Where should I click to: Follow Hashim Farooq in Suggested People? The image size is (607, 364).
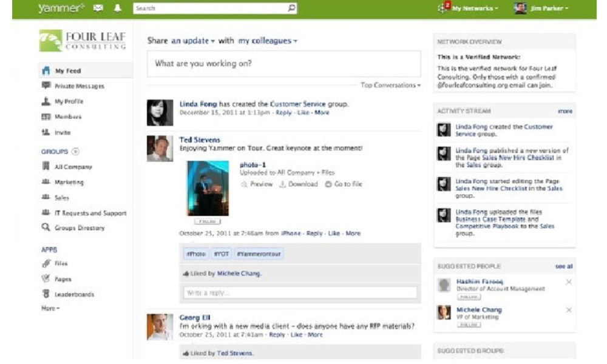coord(469,297)
